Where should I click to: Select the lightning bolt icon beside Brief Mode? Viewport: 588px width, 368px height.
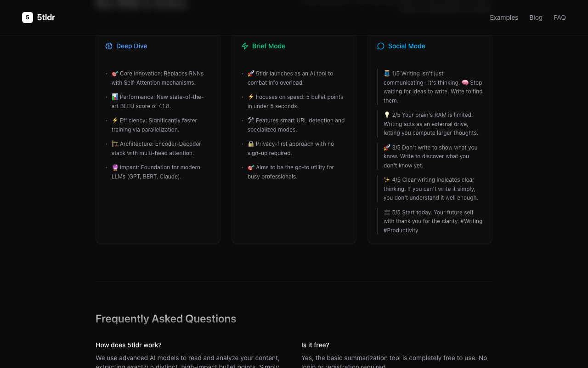tap(245, 46)
